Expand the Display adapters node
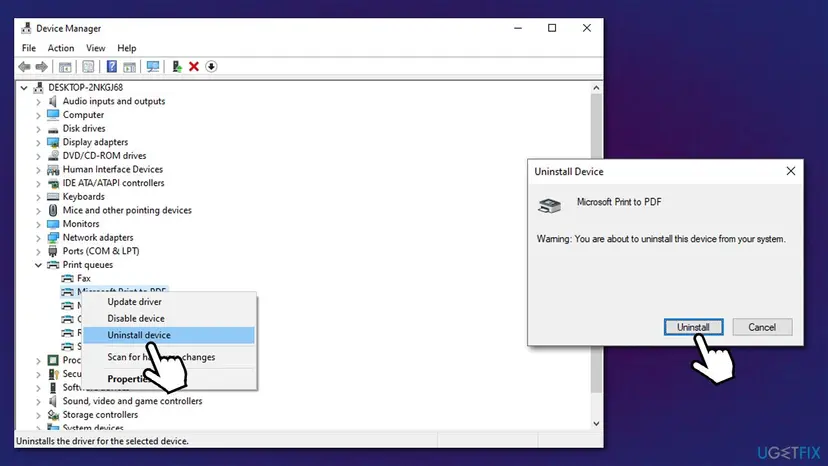Viewport: 828px width, 466px height. 38,143
